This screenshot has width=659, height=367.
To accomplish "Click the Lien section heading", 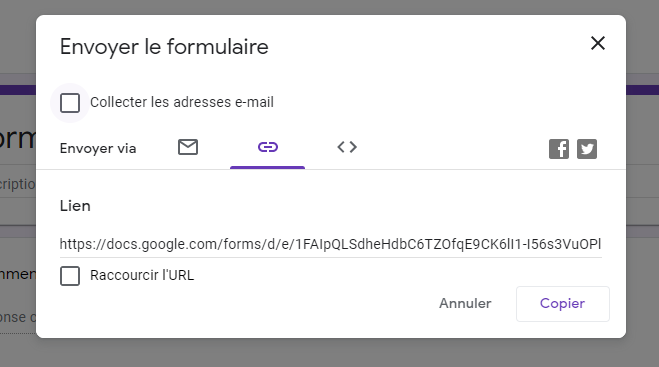I will (75, 206).
